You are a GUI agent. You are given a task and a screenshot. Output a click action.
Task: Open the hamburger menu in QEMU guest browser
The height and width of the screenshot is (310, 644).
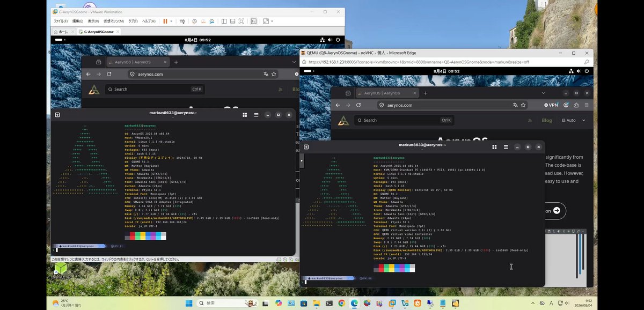[587, 105]
